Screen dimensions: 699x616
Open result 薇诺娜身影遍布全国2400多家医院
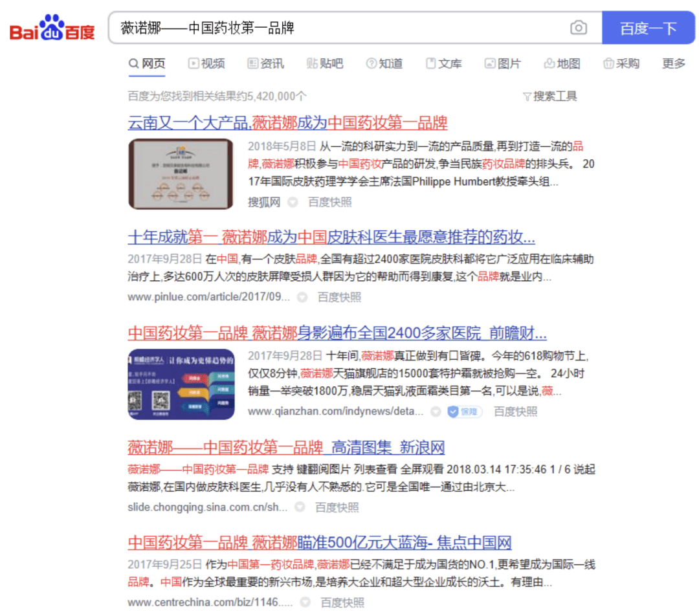pos(337,333)
